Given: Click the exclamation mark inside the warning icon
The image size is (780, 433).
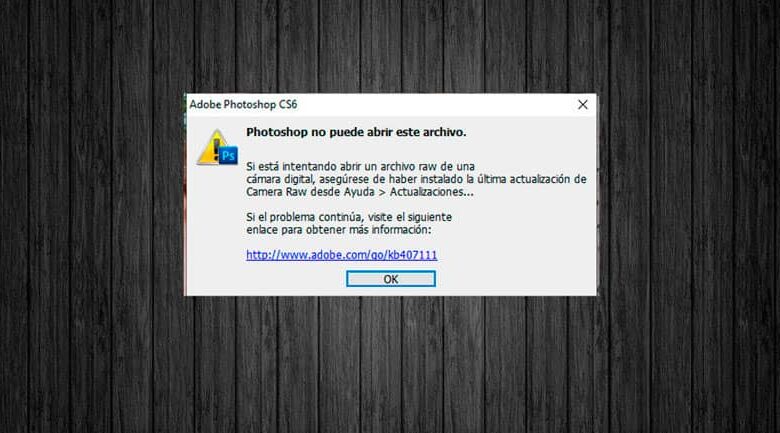Looking at the screenshot, I should click(x=216, y=149).
